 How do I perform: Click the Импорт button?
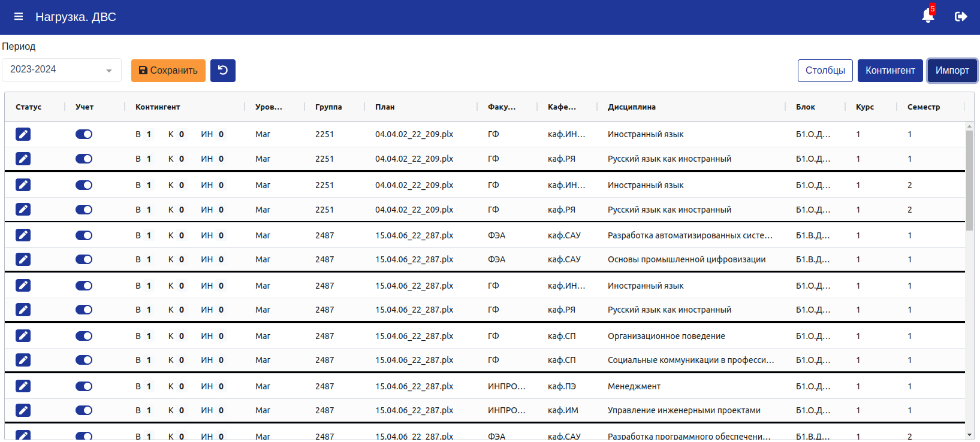tap(952, 71)
